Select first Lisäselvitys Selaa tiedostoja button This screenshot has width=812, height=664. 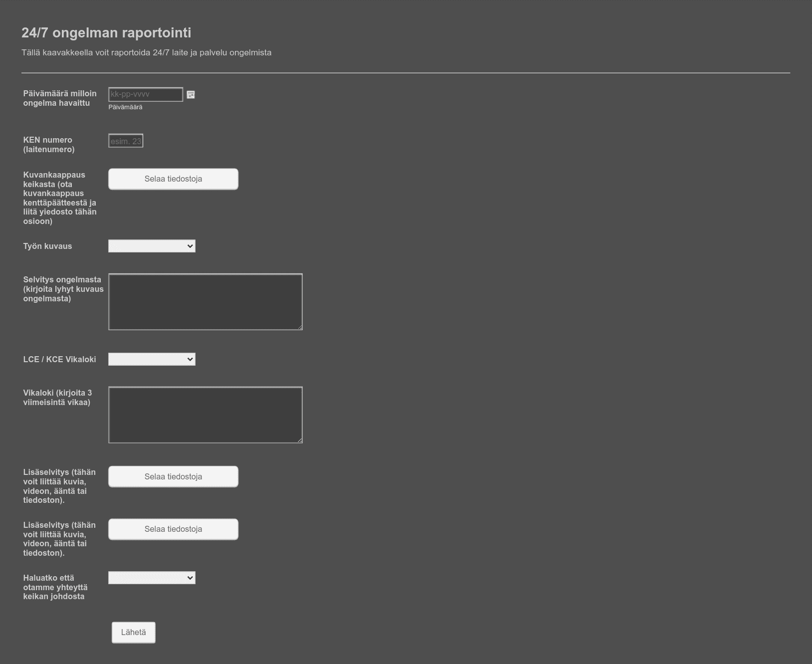click(173, 476)
